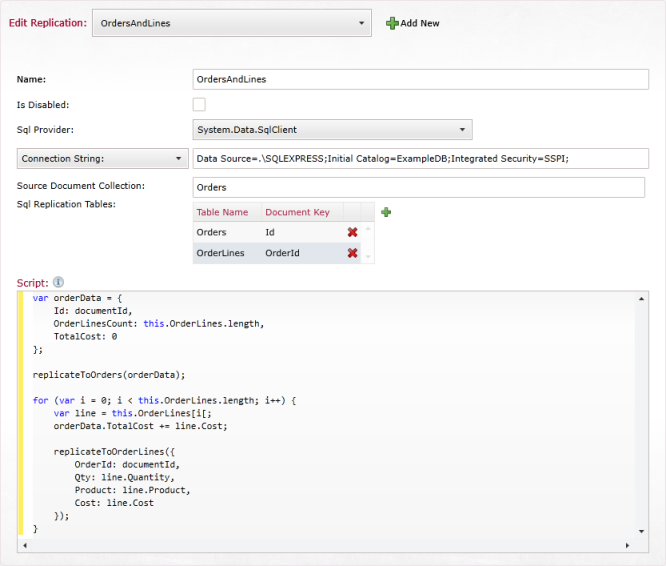This screenshot has width=666, height=566.
Task: Expand the Connection String type dropdown
Action: 102,158
